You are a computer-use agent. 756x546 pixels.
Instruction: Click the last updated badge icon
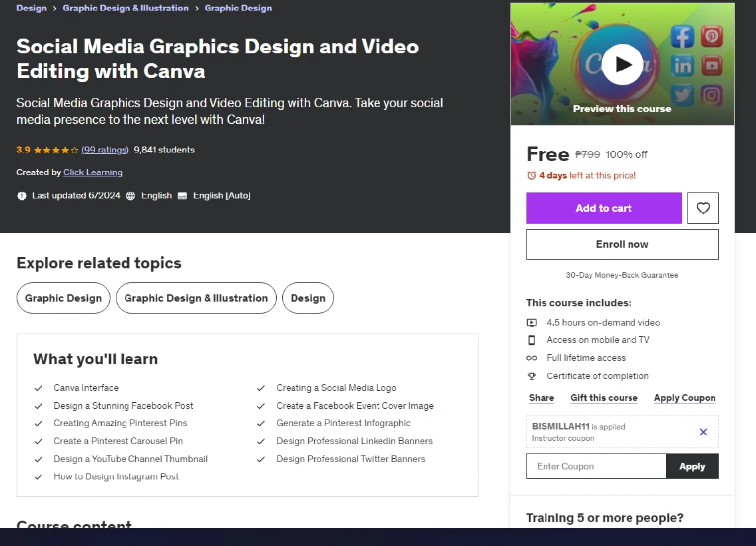pyautogui.click(x=22, y=196)
